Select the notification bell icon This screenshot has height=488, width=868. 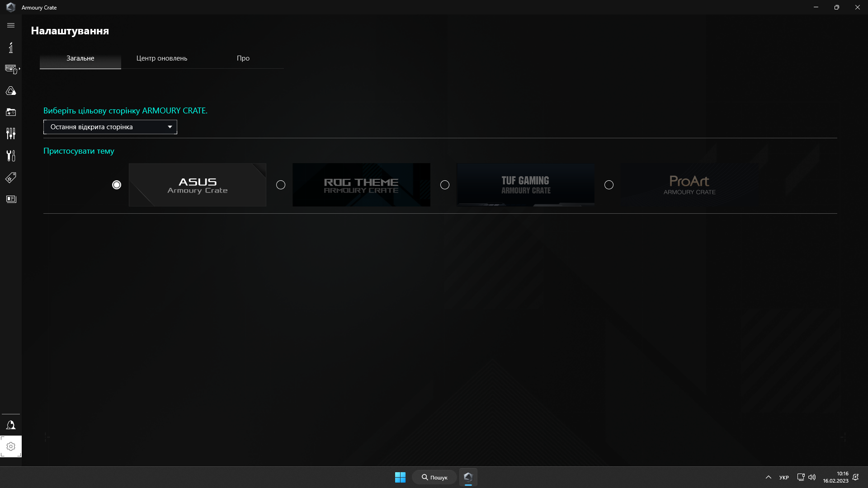pos(11,425)
